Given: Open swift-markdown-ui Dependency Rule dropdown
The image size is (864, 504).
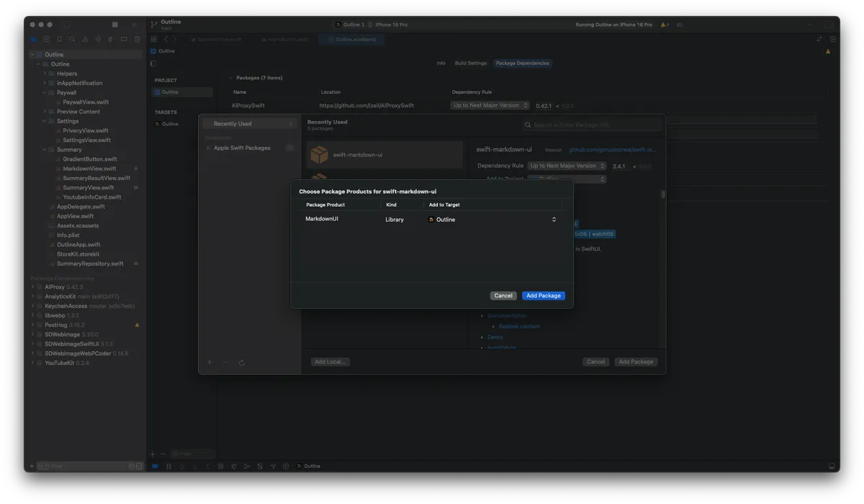Looking at the screenshot, I should tap(567, 166).
